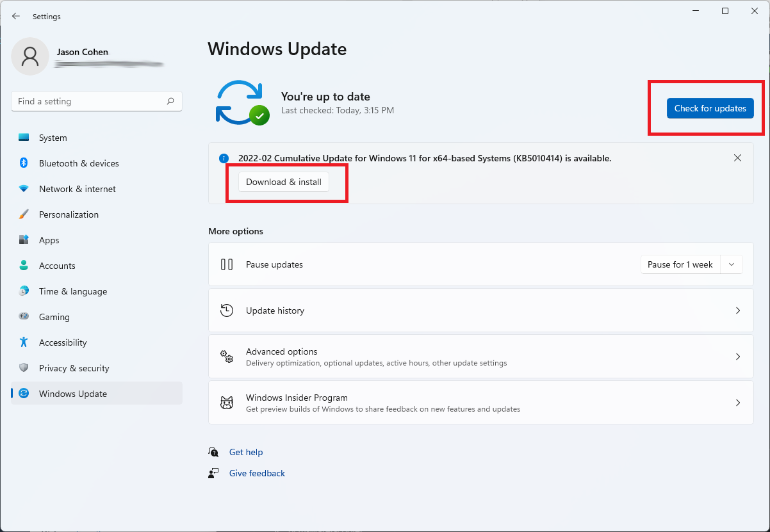Select the Accessibility sidebar icon
The image size is (770, 532).
24,342
